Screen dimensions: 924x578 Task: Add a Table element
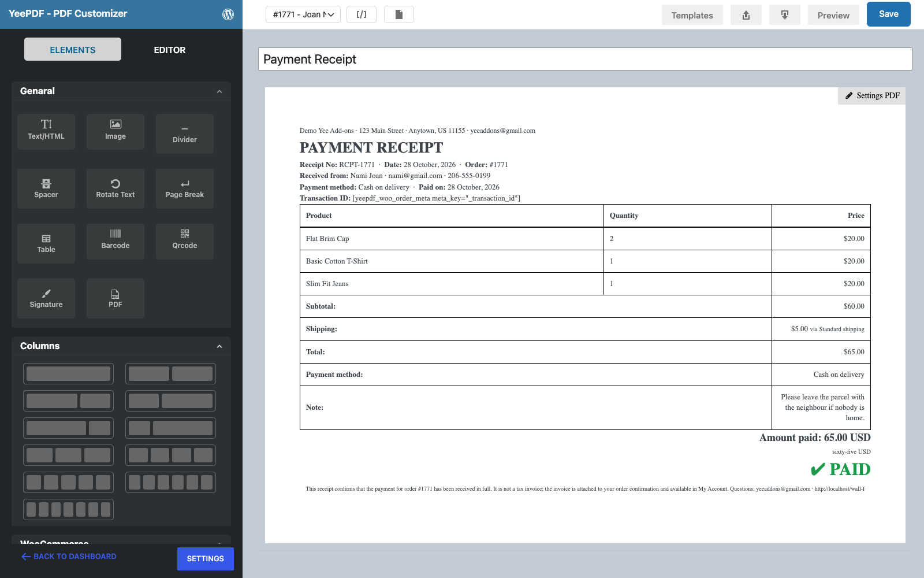pos(46,243)
